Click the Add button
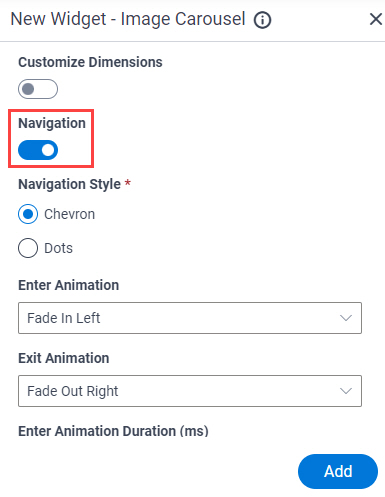This screenshot has width=385, height=497. coord(338,471)
